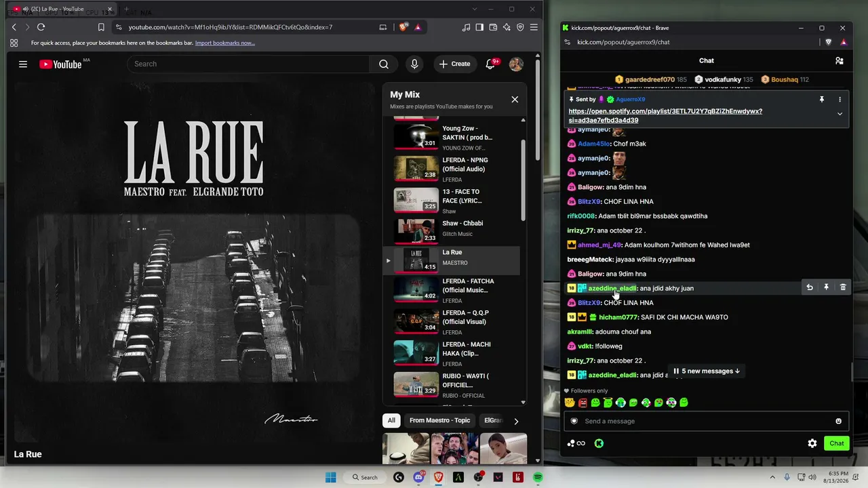
Task: Click the YouTube search magnifier button
Action: click(x=384, y=64)
